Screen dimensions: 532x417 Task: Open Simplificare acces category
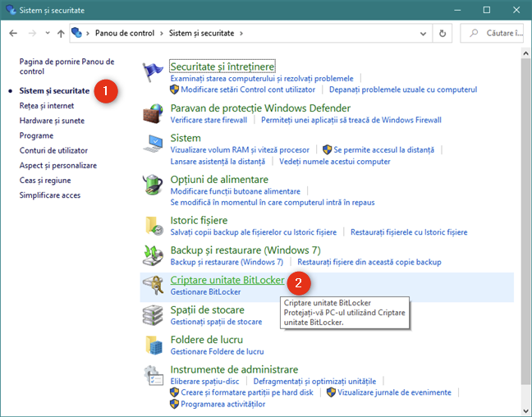pos(50,195)
